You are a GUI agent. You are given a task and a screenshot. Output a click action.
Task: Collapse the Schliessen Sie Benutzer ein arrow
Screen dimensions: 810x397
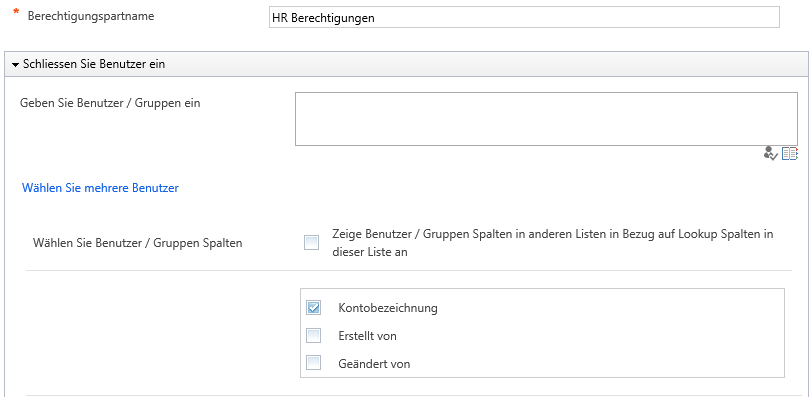pos(15,65)
